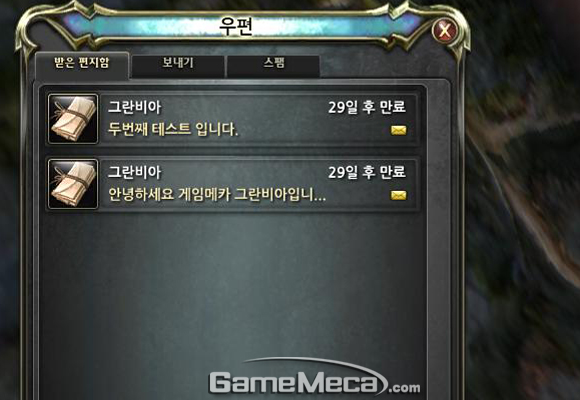Click letter bundle icon of 두번째 테스트 mail
580x400 pixels.
click(73, 118)
